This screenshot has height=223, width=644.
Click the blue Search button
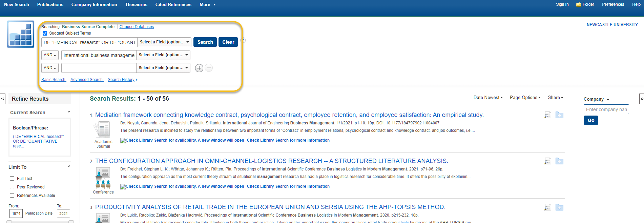[205, 42]
